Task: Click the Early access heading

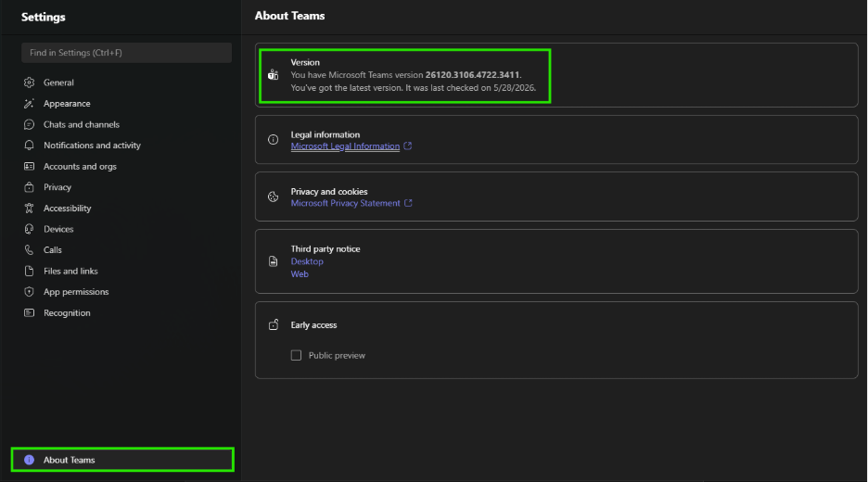Action: (x=313, y=324)
